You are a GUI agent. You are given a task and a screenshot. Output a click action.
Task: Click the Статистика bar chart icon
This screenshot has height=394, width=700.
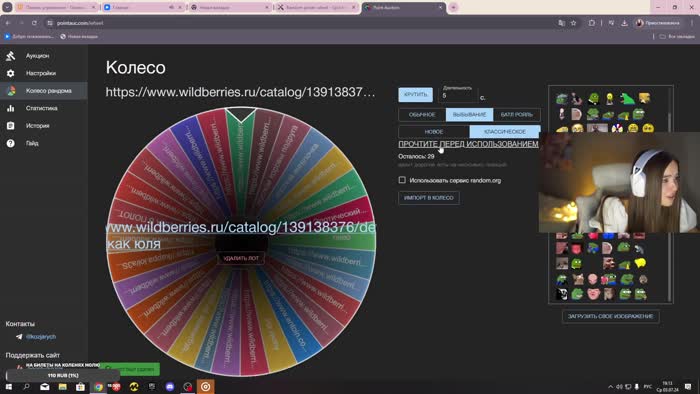(x=11, y=108)
